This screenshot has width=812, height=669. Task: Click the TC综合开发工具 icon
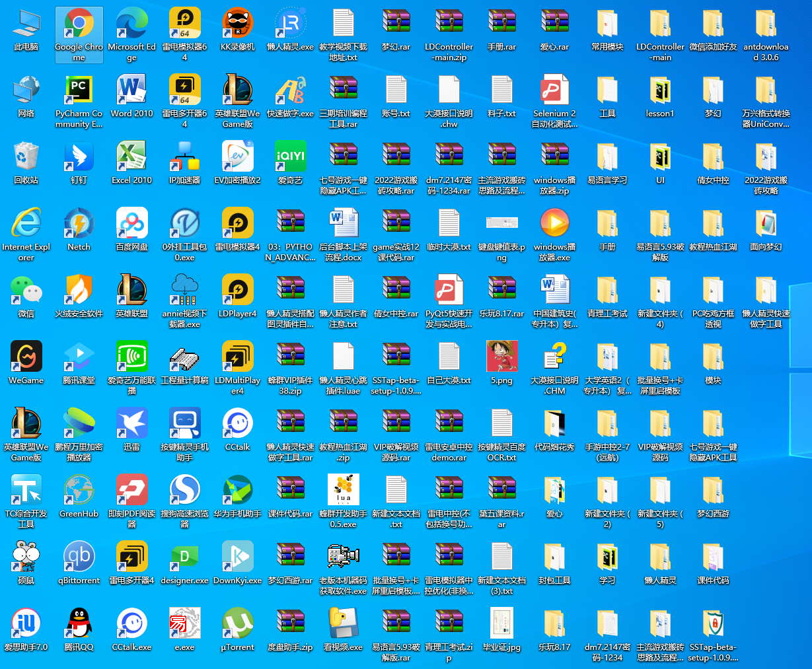(26, 502)
